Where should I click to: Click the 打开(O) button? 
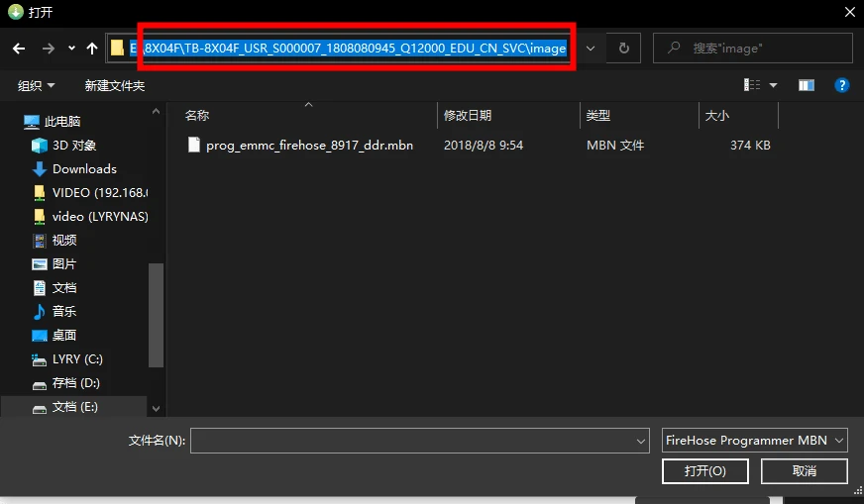(x=704, y=471)
